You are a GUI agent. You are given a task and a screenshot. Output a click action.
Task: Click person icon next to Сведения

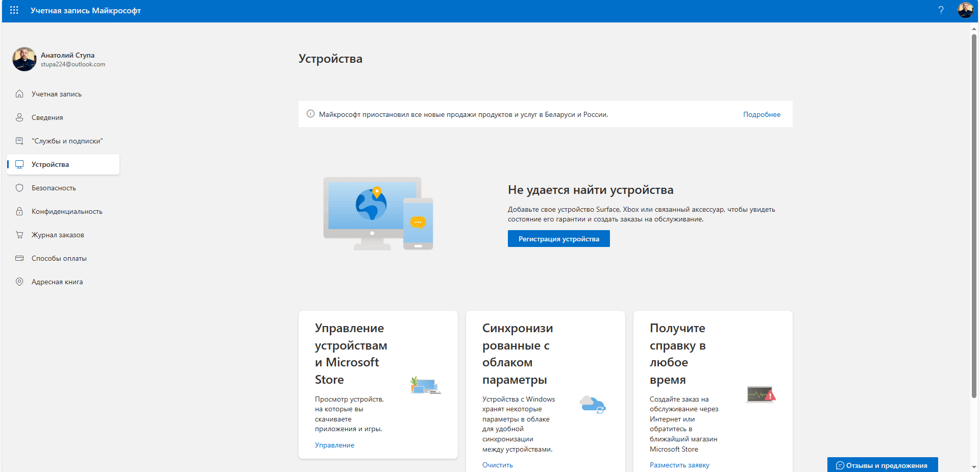point(19,117)
